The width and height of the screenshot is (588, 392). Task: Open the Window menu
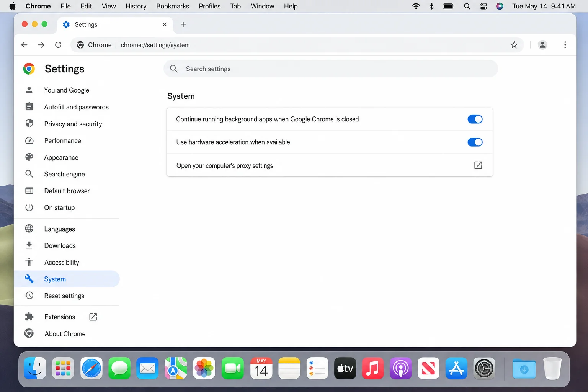pyautogui.click(x=262, y=6)
